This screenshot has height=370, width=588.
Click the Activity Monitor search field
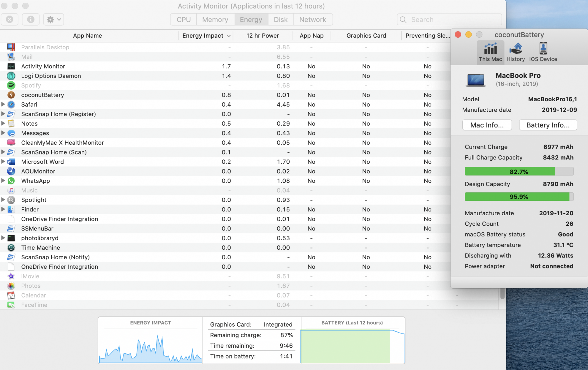pyautogui.click(x=449, y=19)
